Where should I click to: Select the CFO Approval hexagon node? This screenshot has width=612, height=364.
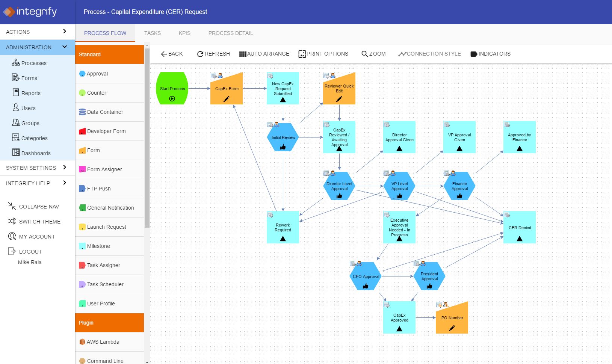366,276
